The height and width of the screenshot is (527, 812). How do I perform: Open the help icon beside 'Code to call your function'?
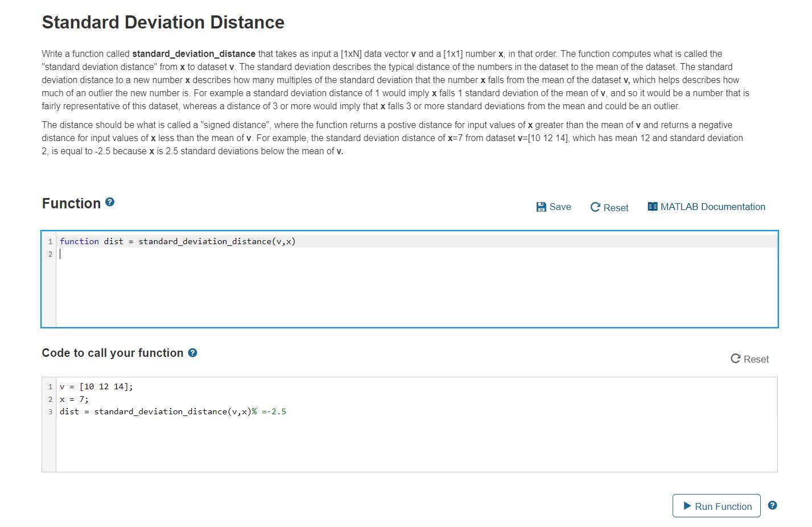tap(192, 353)
